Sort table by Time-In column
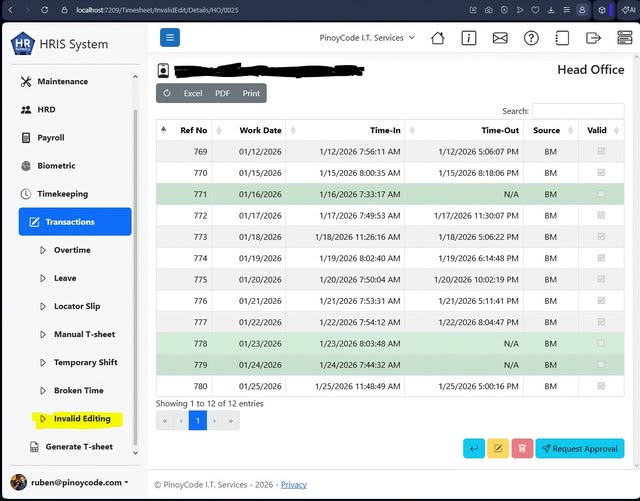Viewport: 640px width, 501px height. click(x=345, y=130)
